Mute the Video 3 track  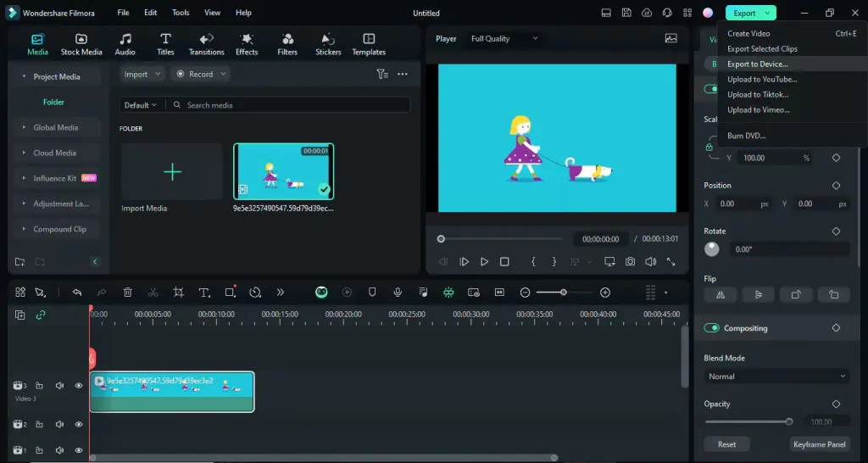pos(59,386)
